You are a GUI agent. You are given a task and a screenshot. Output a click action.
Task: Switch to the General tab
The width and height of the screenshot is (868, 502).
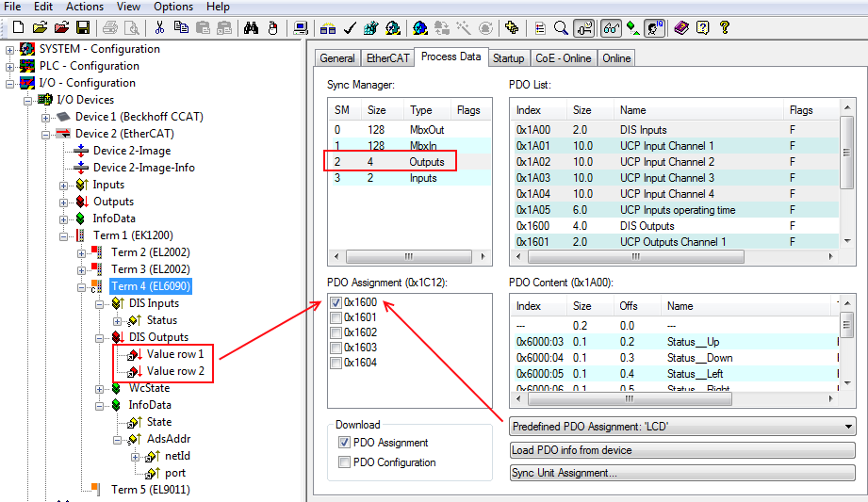coord(337,58)
